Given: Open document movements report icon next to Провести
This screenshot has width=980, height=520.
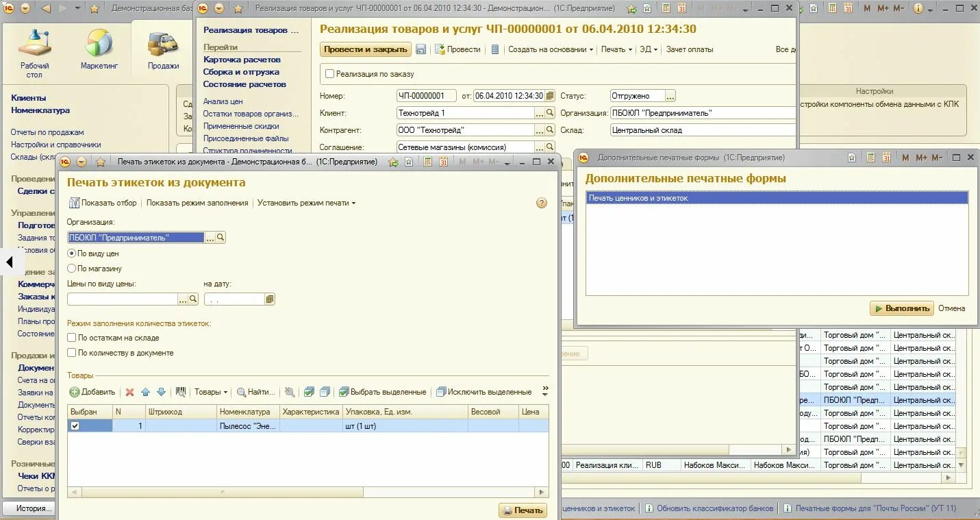Looking at the screenshot, I should point(495,49).
